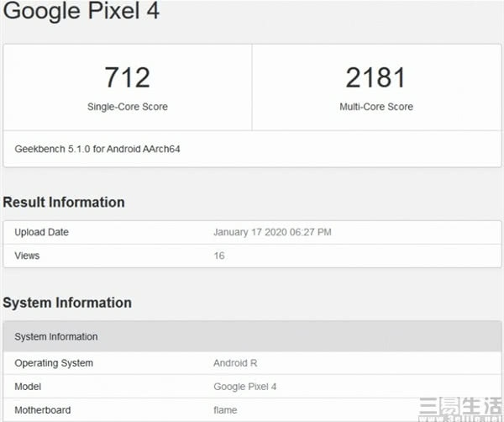Click the 2181 multi-core score number

pos(375,77)
